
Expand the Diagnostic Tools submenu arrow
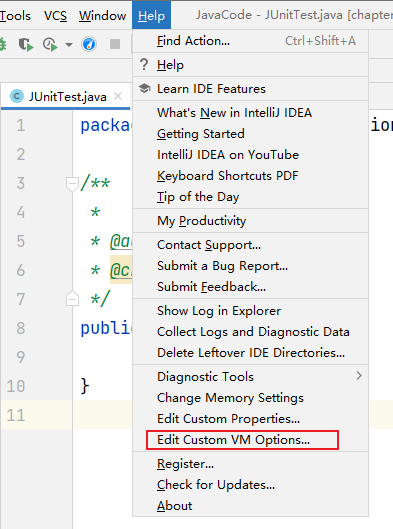click(359, 376)
